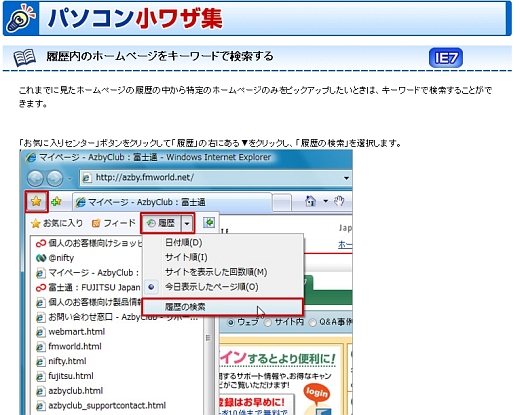Open a new blank tab button

pyautogui.click(x=282, y=202)
